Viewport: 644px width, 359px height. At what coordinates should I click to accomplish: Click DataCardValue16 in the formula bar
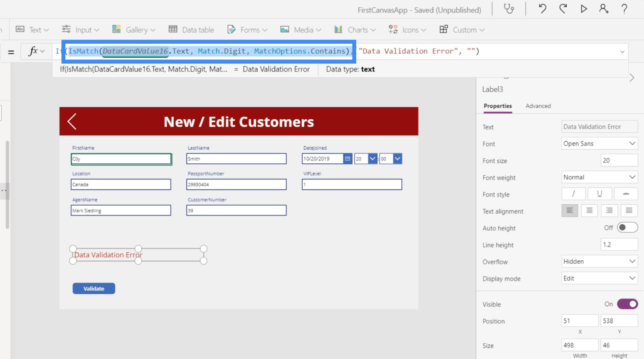pos(135,51)
